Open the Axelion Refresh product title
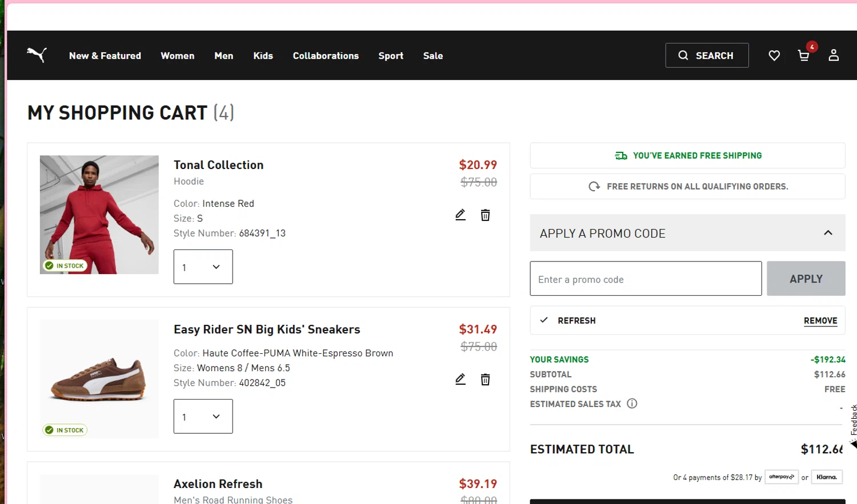 [x=218, y=484]
